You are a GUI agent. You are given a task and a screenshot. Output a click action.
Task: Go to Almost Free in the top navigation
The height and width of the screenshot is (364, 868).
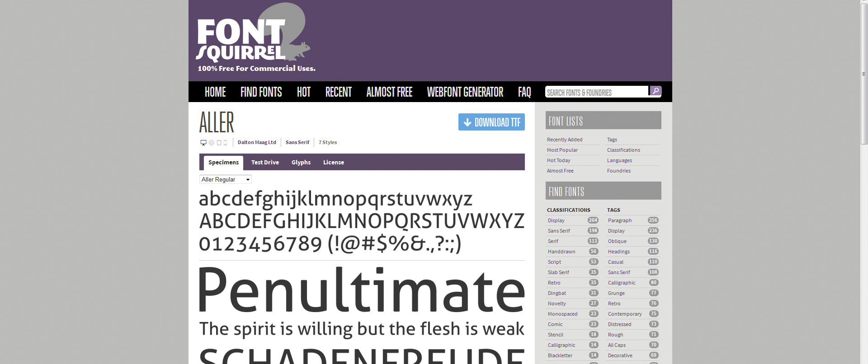coord(389,92)
